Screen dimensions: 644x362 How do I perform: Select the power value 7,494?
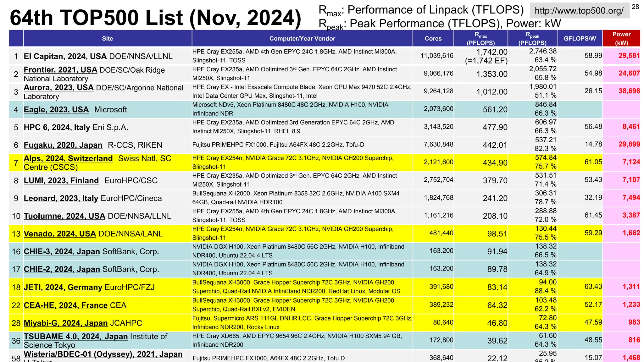631,198
